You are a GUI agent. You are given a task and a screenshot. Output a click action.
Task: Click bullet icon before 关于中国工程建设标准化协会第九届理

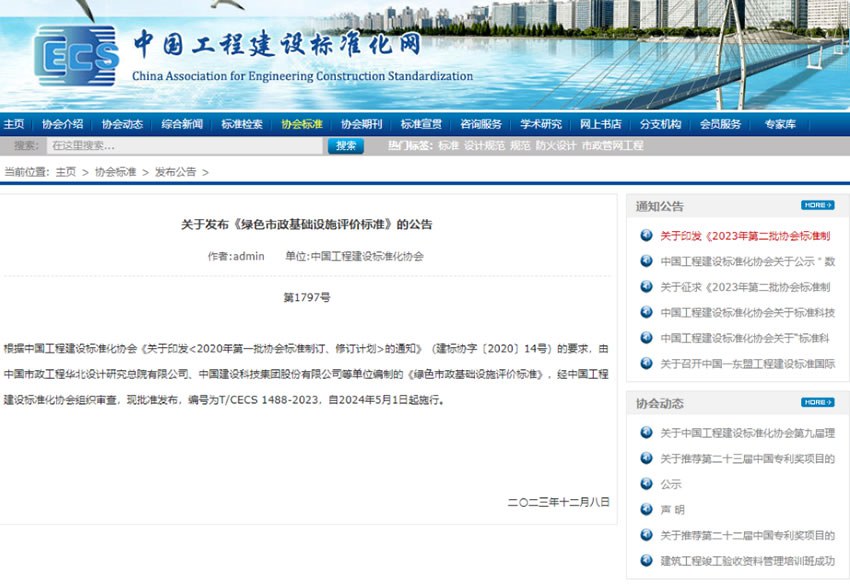645,433
